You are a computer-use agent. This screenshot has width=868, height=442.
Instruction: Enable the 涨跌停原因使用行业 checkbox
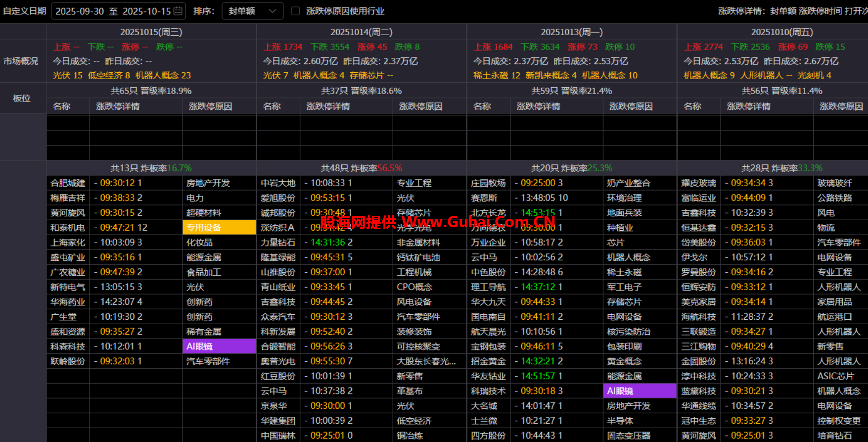point(295,11)
